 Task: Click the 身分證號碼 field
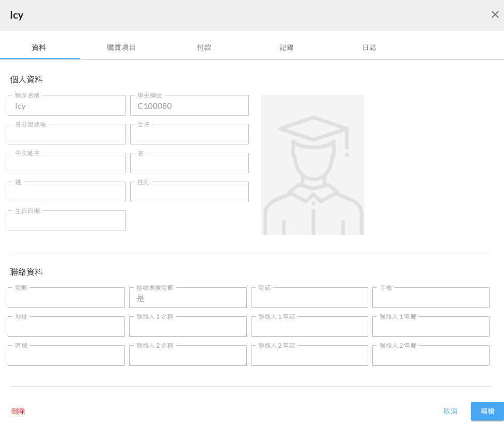(x=67, y=134)
